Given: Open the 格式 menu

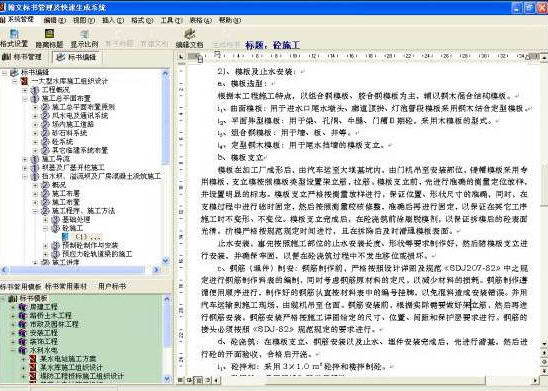Looking at the screenshot, I should [x=142, y=20].
